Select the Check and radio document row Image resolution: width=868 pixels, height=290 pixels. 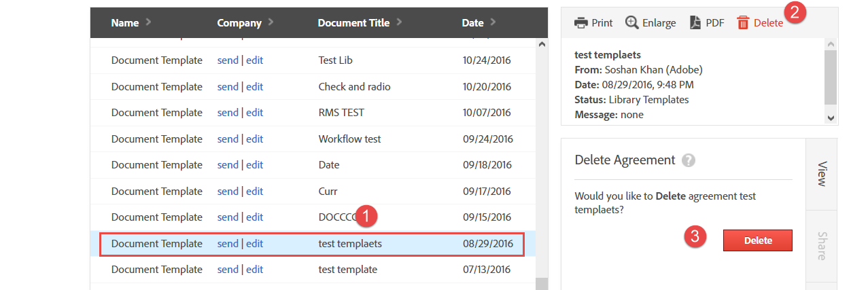tap(354, 87)
